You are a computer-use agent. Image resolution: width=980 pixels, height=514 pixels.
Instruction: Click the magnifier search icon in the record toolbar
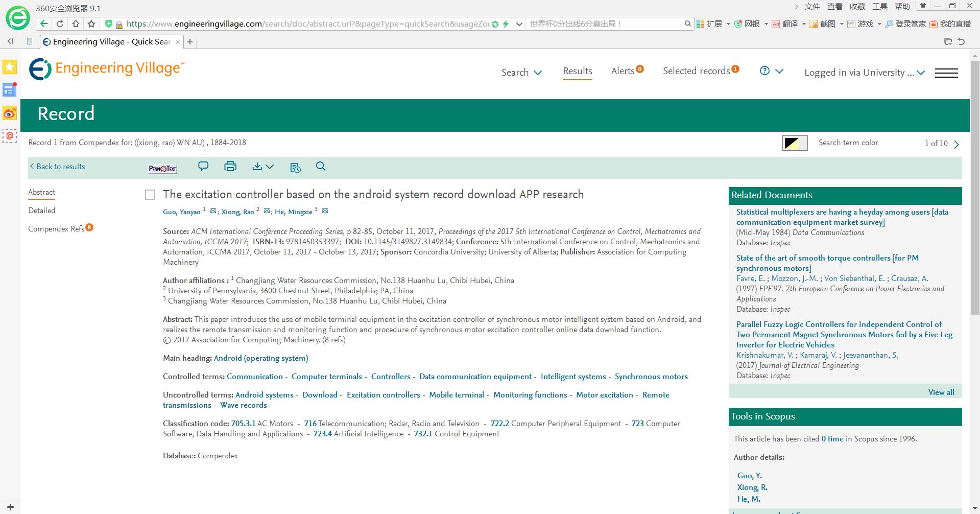tap(321, 167)
